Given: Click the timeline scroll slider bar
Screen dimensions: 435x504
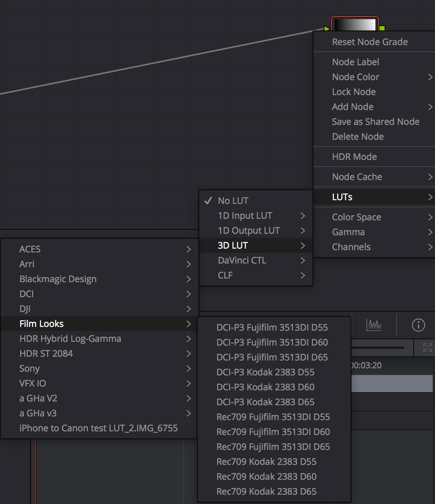Looking at the screenshot, I should (378, 348).
